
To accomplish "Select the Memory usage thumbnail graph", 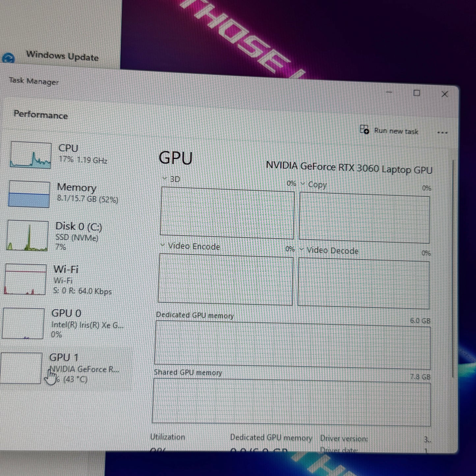I will (x=29, y=194).
